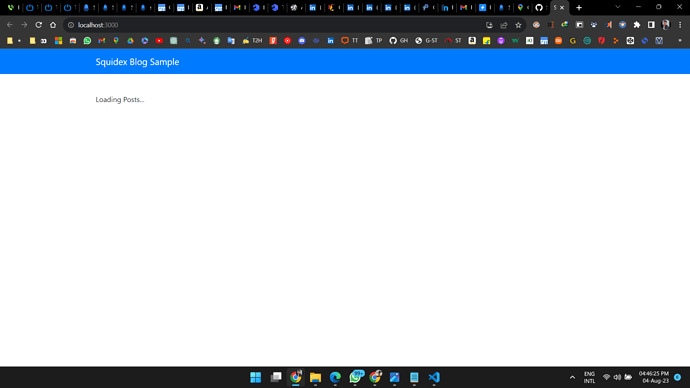Bookmark this page with the star
Image resolution: width=690 pixels, height=388 pixels.
518,25
